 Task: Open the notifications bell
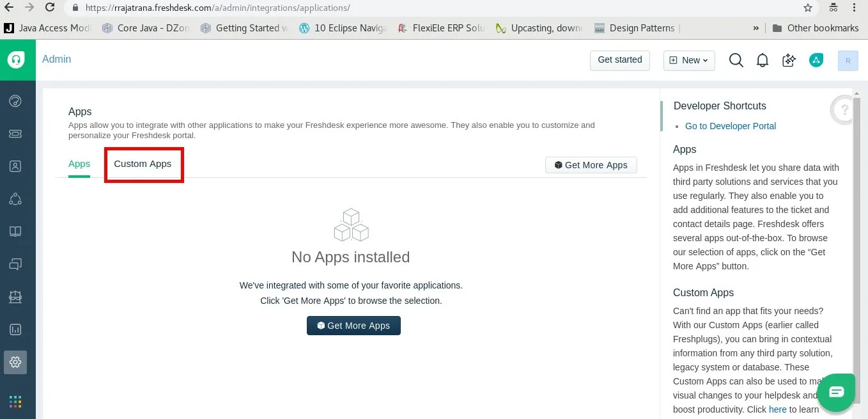[763, 60]
